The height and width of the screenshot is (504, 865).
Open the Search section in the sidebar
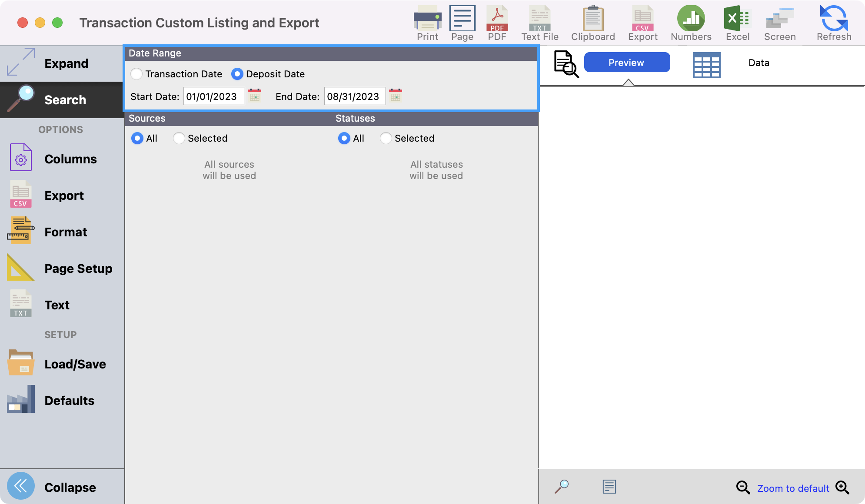(65, 99)
